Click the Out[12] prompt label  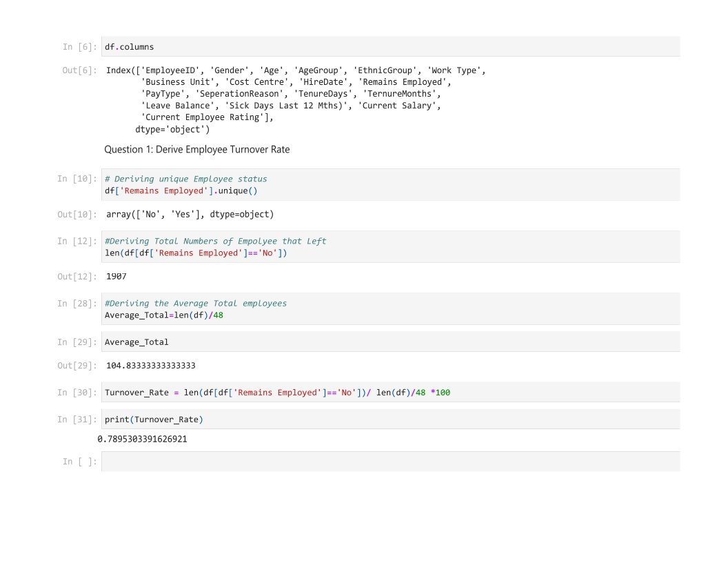coord(77,277)
